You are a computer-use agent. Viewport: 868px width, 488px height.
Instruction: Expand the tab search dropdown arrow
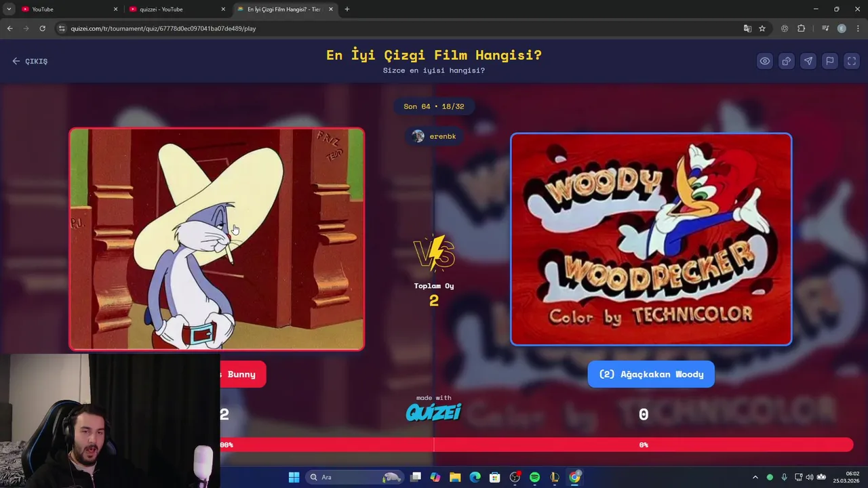tap(9, 9)
